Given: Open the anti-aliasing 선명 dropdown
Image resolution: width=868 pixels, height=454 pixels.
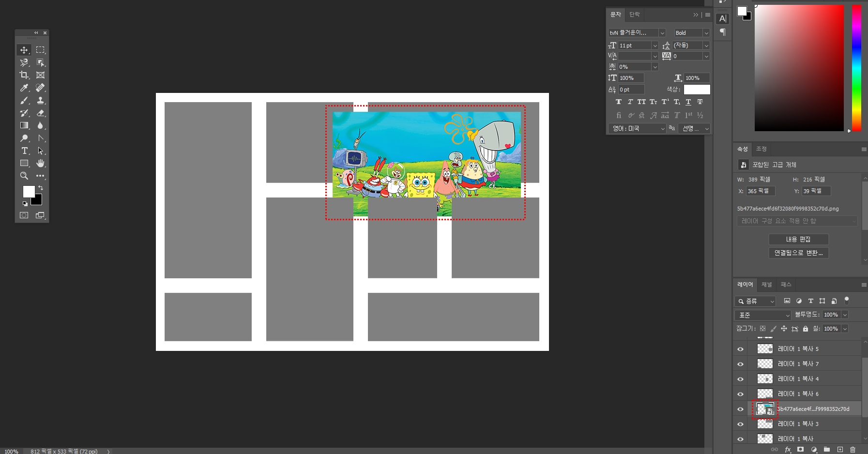Looking at the screenshot, I should (x=694, y=128).
